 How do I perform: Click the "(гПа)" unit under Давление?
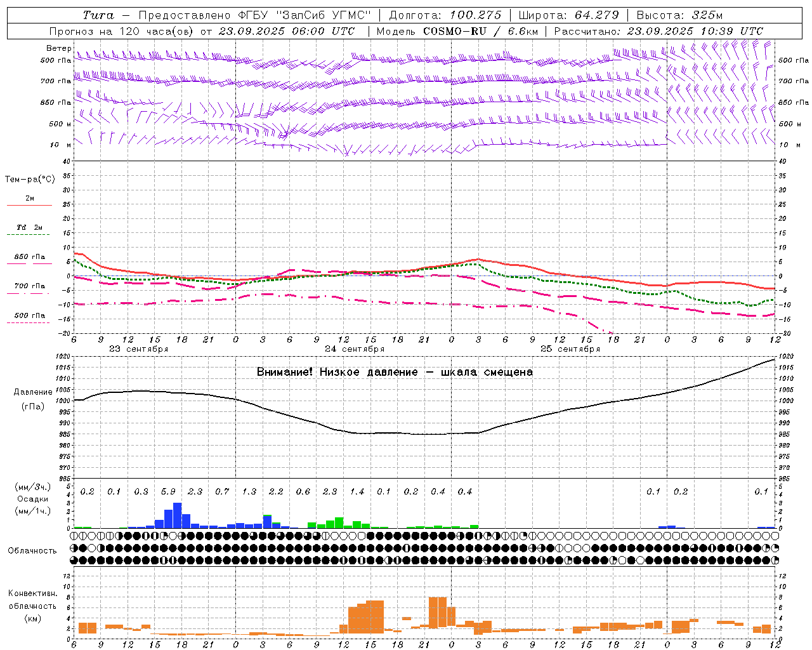[33, 407]
